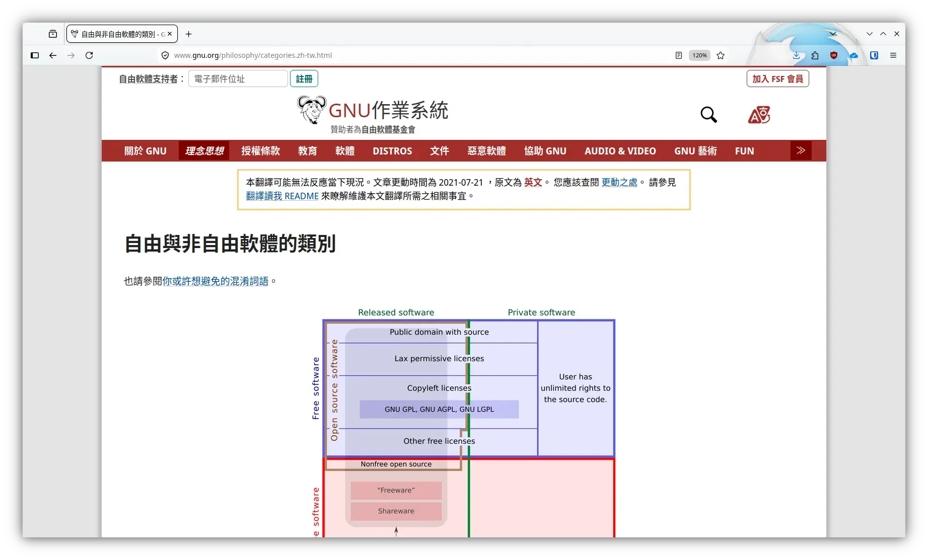Click the address bar URL
Image resolution: width=928 pixels, height=560 pixels.
pos(253,55)
